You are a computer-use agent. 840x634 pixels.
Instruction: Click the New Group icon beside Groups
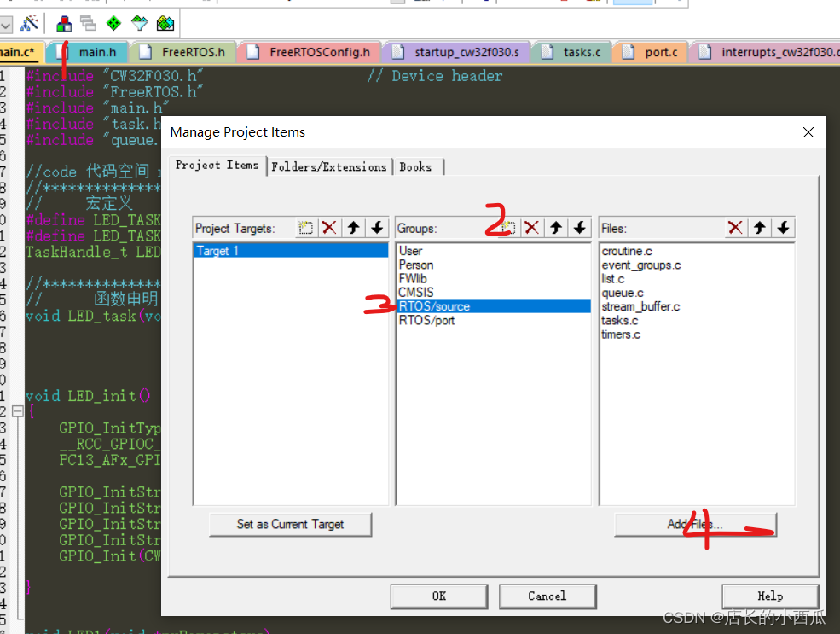click(x=508, y=228)
